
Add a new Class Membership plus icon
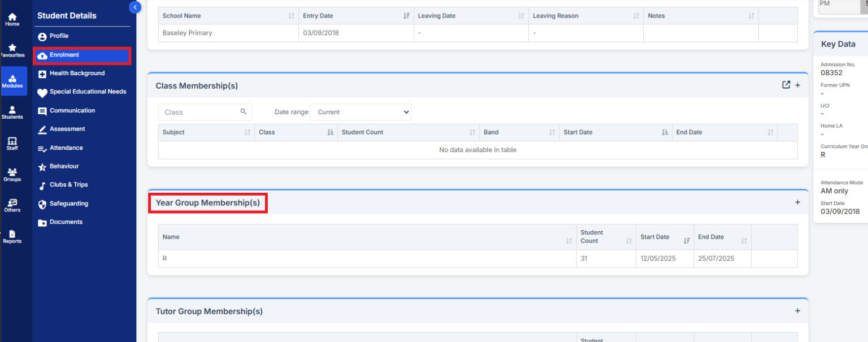(798, 85)
